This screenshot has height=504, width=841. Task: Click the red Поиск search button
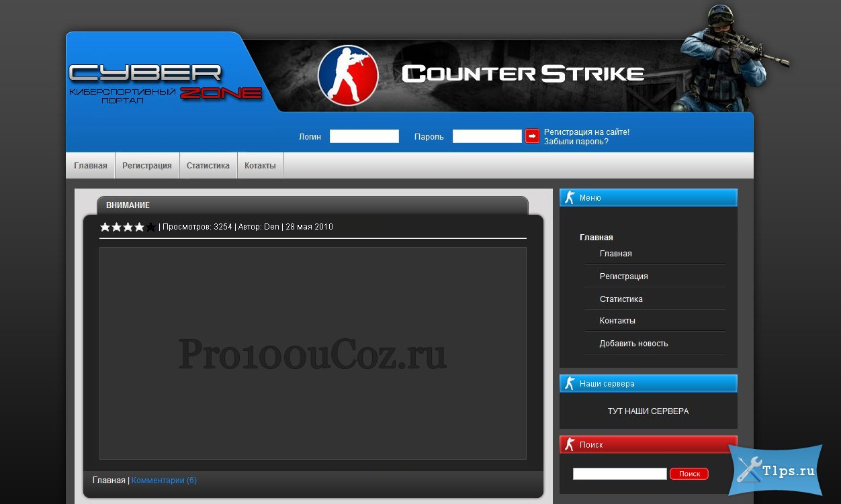[689, 474]
